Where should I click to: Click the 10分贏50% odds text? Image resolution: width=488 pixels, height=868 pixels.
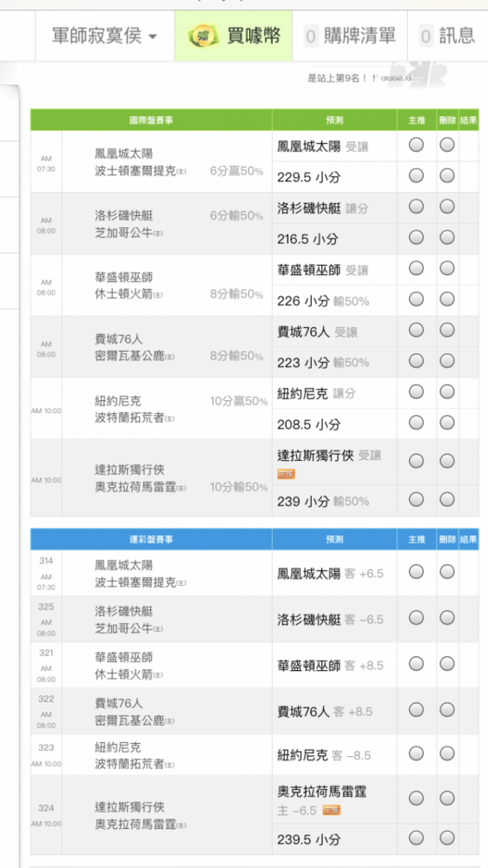[239, 401]
